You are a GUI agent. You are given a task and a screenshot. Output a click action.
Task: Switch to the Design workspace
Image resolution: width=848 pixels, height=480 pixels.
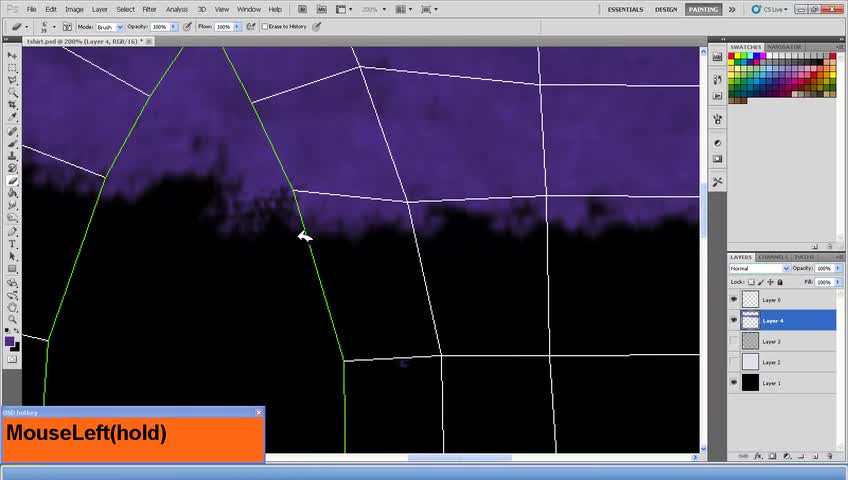(x=666, y=9)
